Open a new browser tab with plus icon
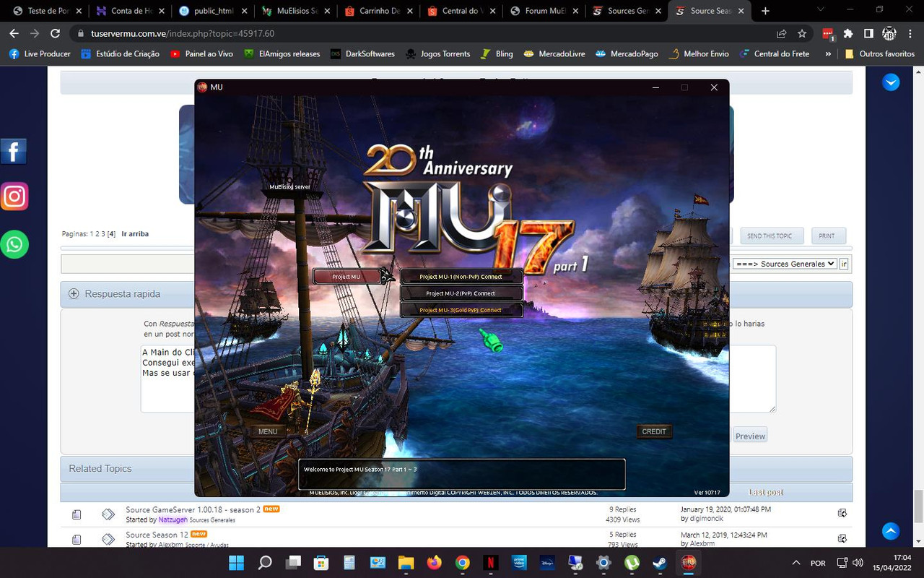Image resolution: width=924 pixels, height=578 pixels. (765, 11)
